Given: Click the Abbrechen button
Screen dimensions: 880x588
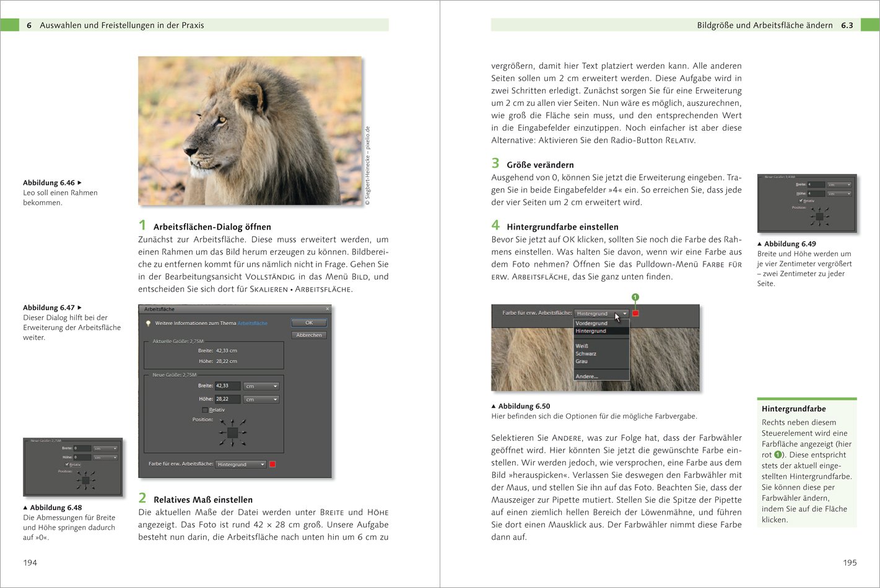Looking at the screenshot, I should click(308, 335).
